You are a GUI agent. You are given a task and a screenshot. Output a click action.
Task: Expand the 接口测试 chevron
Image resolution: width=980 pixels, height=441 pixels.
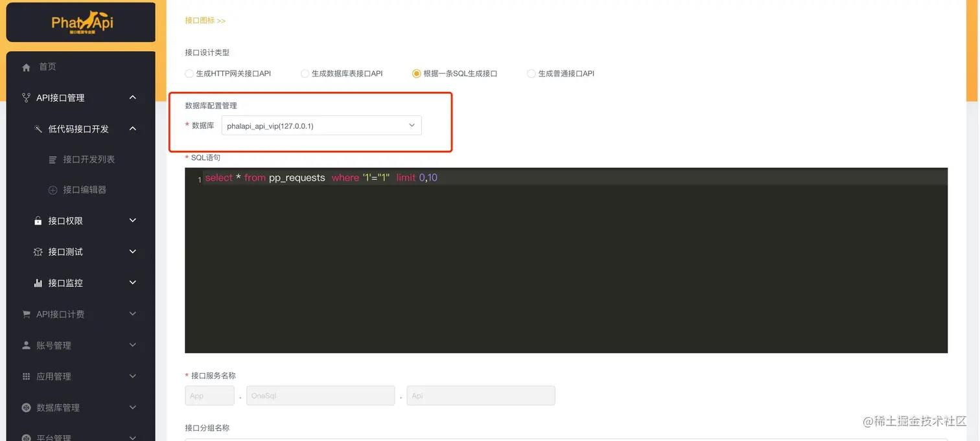click(x=133, y=252)
